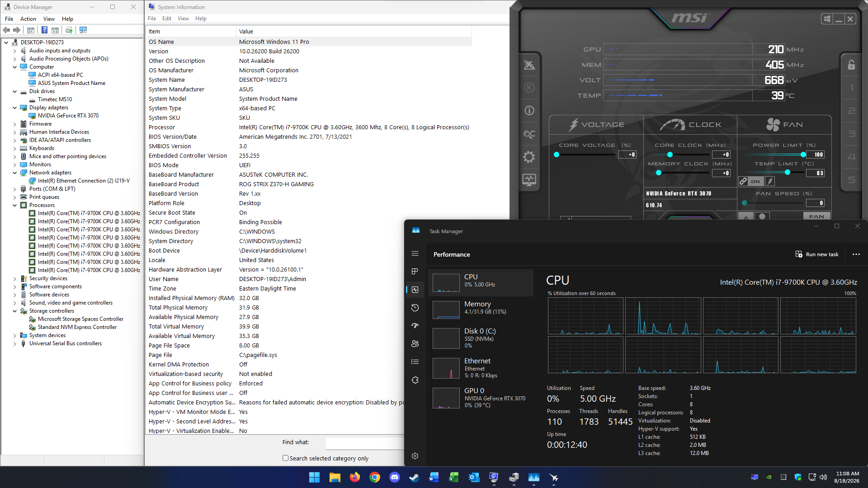Select NVIDIA GeForce RTX 3070 in Device Manager
The image size is (868, 488).
[x=68, y=116]
